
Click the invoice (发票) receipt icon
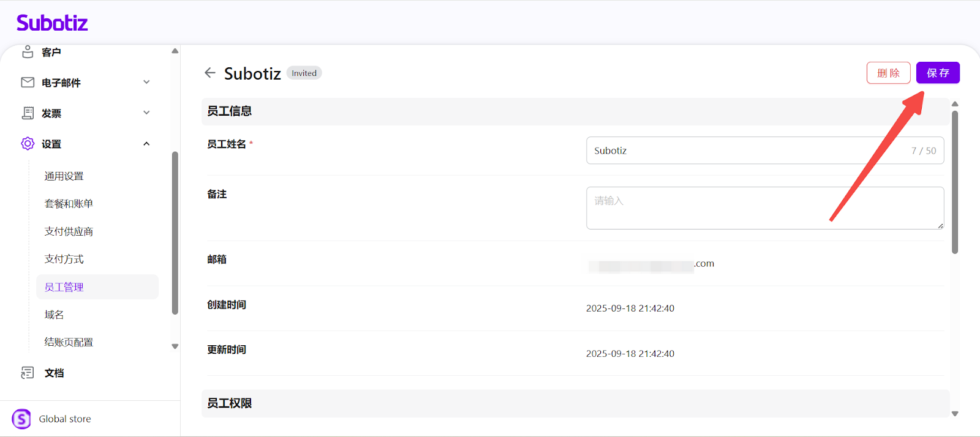(x=28, y=113)
